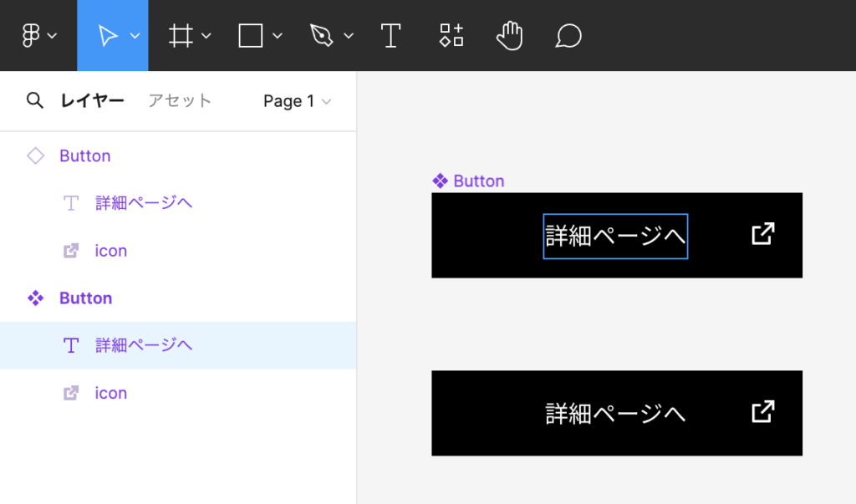The width and height of the screenshot is (856, 504).
Task: Switch to the レイヤー tab
Action: coord(92,101)
